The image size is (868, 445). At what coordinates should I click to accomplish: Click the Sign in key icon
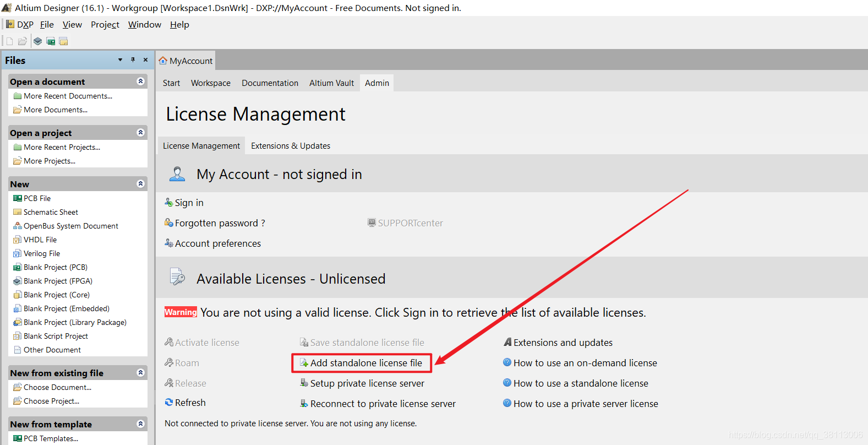pyautogui.click(x=169, y=203)
